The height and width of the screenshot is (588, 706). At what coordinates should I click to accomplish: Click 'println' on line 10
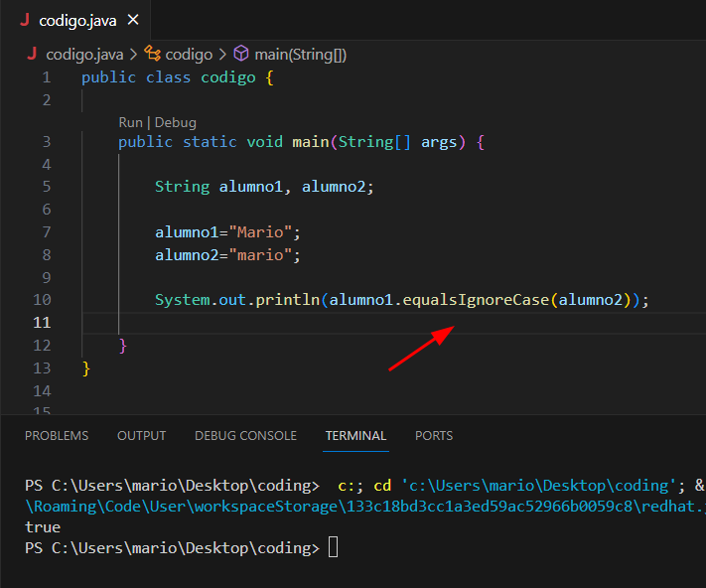pos(288,300)
